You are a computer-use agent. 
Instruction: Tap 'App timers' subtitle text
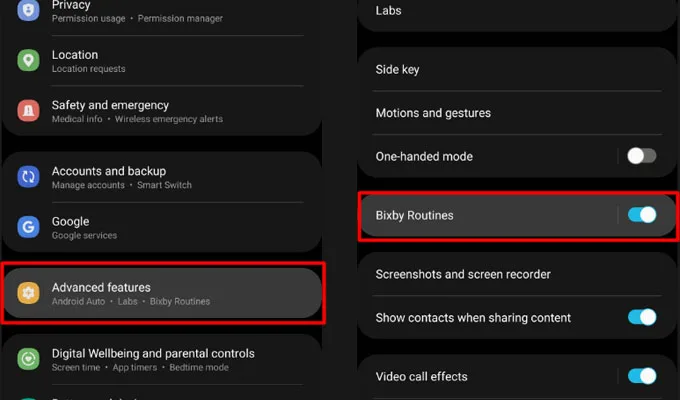click(x=135, y=367)
